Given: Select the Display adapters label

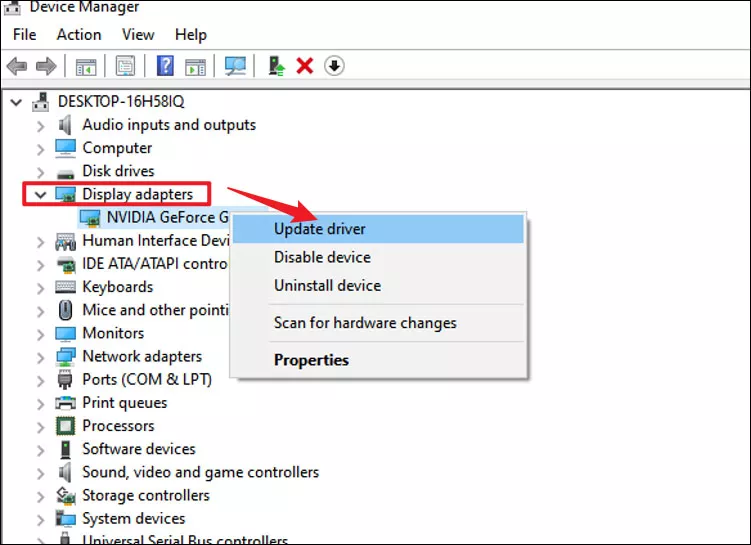Looking at the screenshot, I should [137, 194].
